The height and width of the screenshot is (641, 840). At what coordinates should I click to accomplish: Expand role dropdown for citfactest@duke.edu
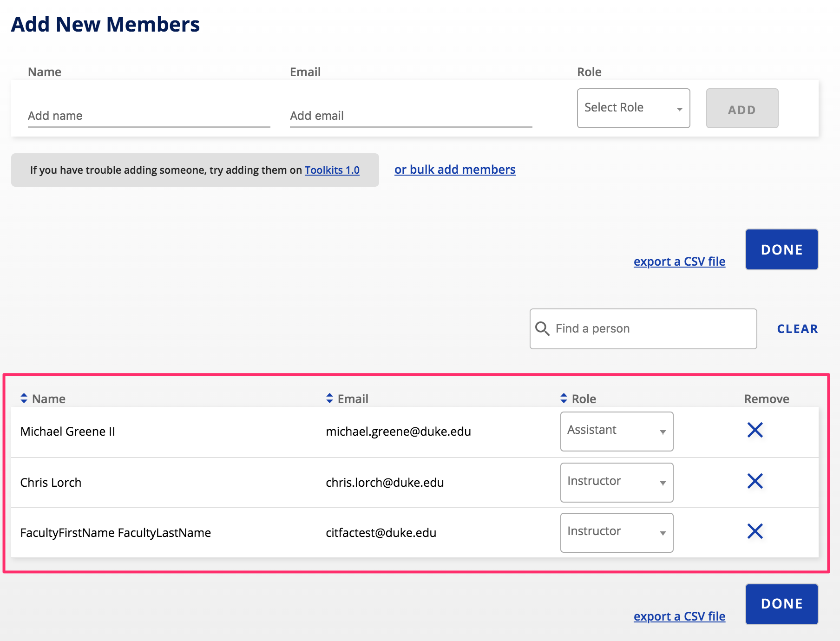[x=617, y=533]
